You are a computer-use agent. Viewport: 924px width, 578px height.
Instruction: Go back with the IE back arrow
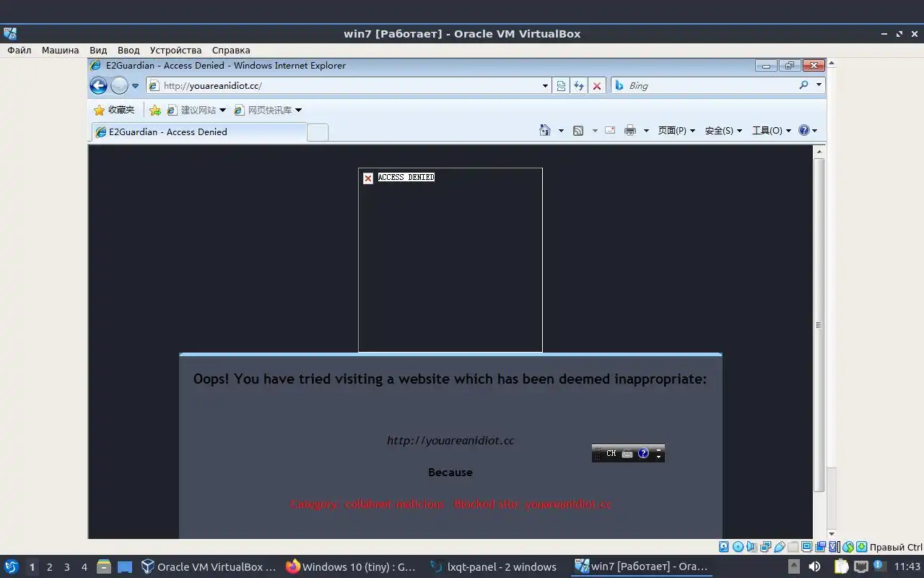point(98,85)
